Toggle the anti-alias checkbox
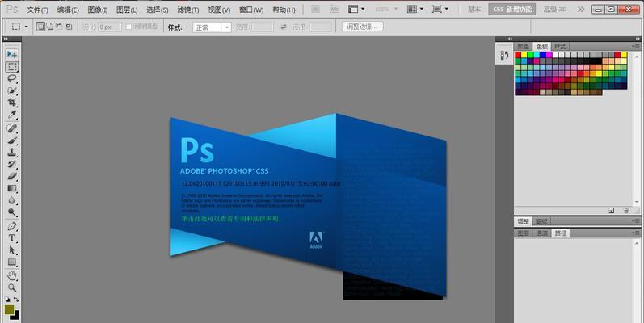Image resolution: width=644 pixels, height=323 pixels. coord(128,27)
